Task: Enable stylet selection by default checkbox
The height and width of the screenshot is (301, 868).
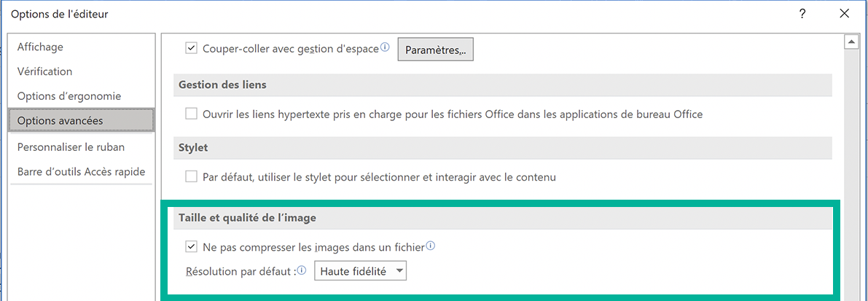Action: 192,176
